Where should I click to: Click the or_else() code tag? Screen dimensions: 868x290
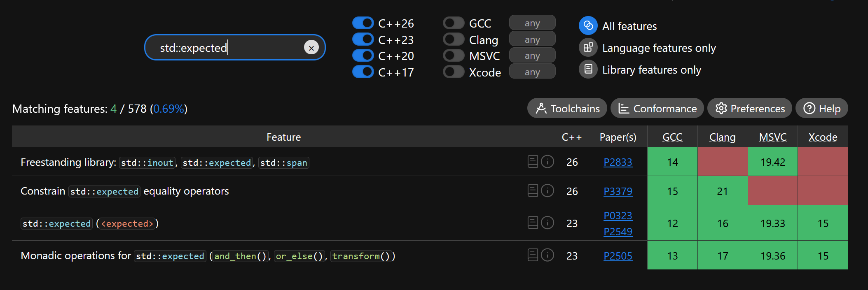(299, 256)
